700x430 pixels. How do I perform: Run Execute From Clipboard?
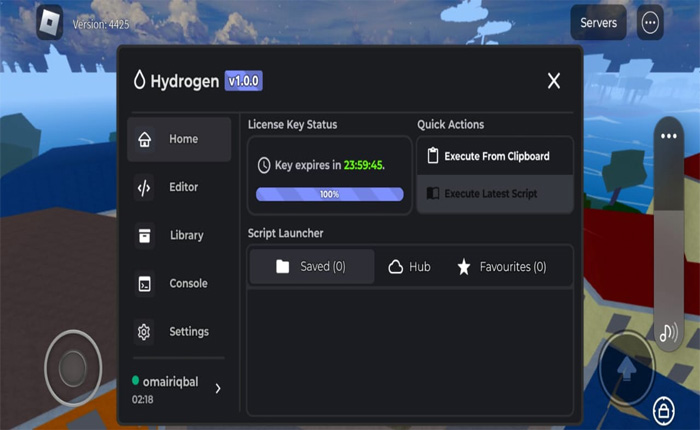pos(495,156)
